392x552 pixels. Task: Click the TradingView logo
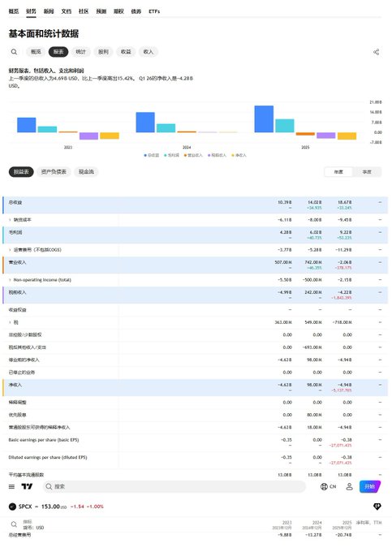click(27, 486)
